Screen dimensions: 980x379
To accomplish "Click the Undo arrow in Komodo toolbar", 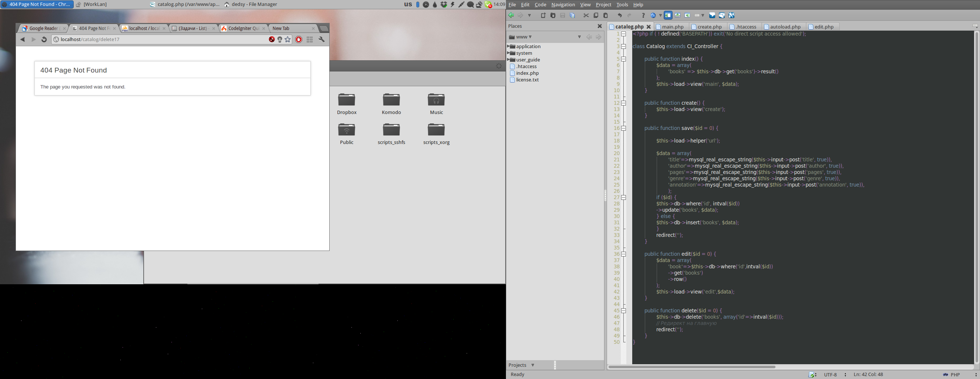I will click(620, 16).
